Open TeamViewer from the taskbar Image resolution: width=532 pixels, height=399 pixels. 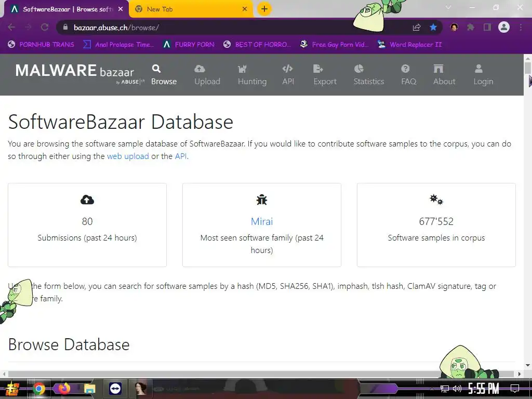115,389
